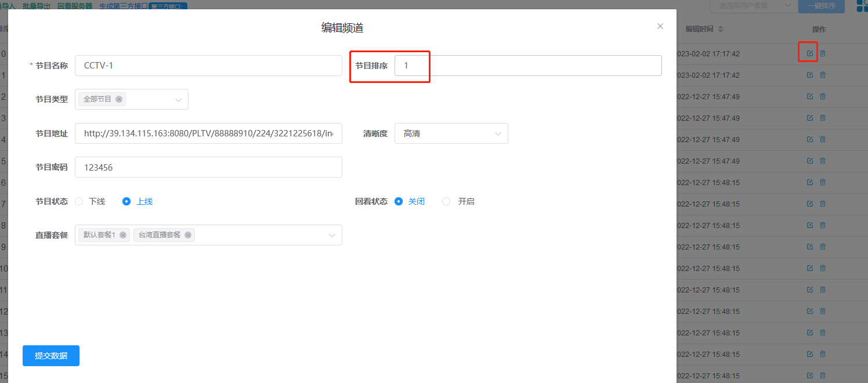Screen dimensions: 868x383
Task: Select 上线 radio for 节目状态
Action: pos(126,201)
